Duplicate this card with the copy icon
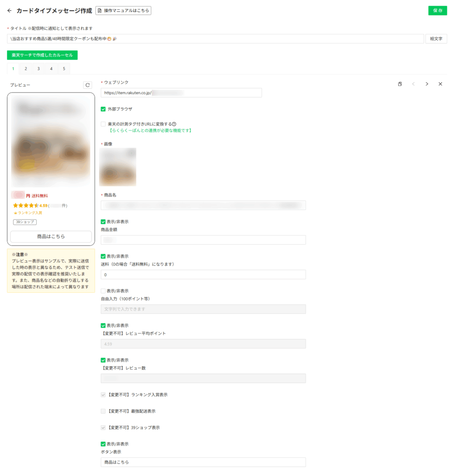453x476 pixels. click(400, 84)
